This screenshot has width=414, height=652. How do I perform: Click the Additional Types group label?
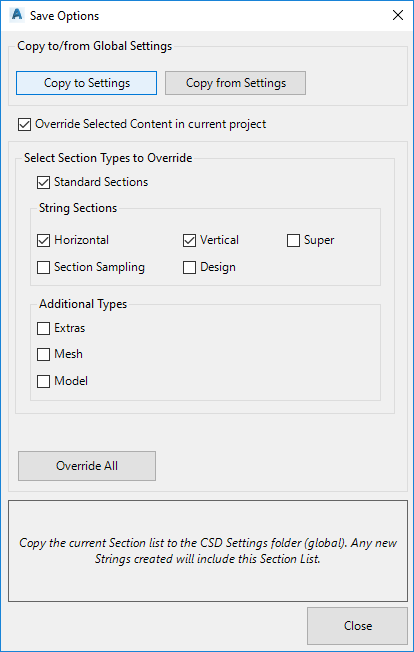pos(83,304)
